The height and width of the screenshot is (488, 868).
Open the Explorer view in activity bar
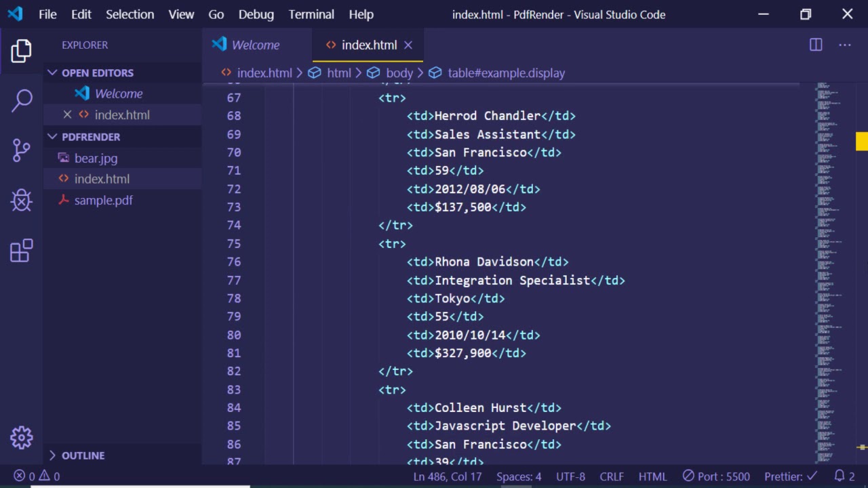[21, 51]
